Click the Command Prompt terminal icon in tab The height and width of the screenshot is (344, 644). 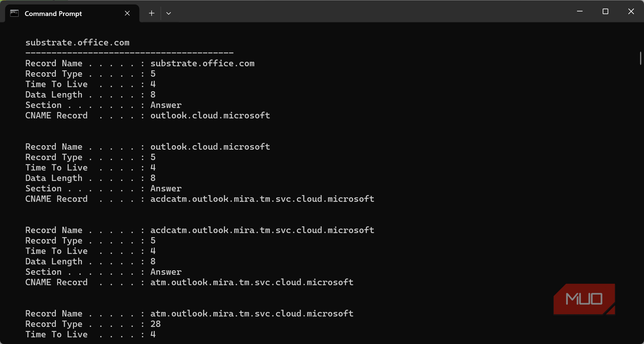coord(15,13)
